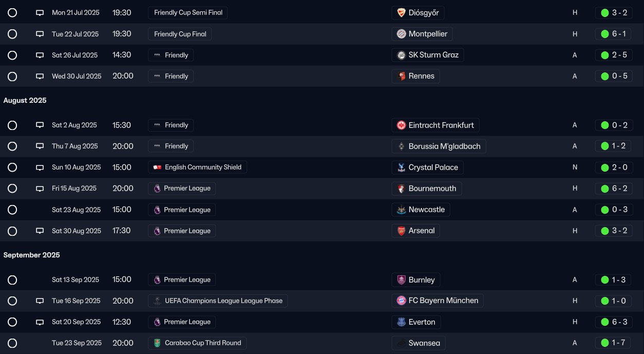Click the TV icon for the Diósgyőr match
Viewport: 644px width, 354px height.
pos(40,13)
